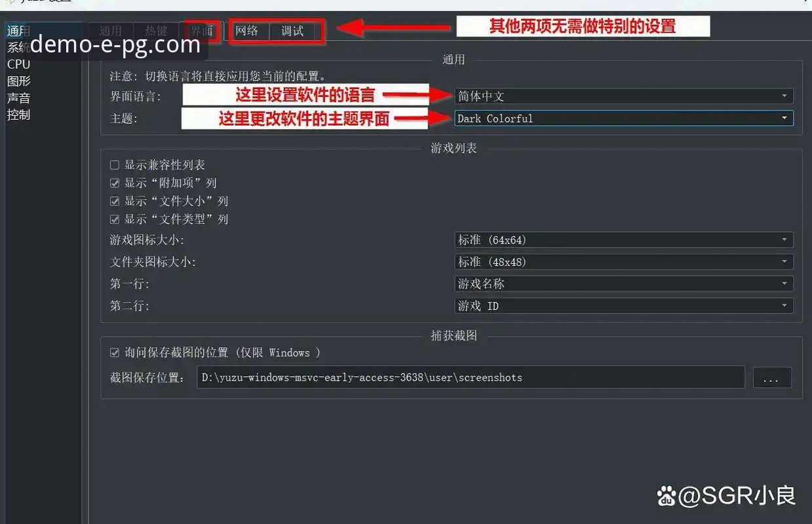The image size is (812, 524).
Task: Click the 文件夹图标大小 label text
Action: pyautogui.click(x=153, y=262)
